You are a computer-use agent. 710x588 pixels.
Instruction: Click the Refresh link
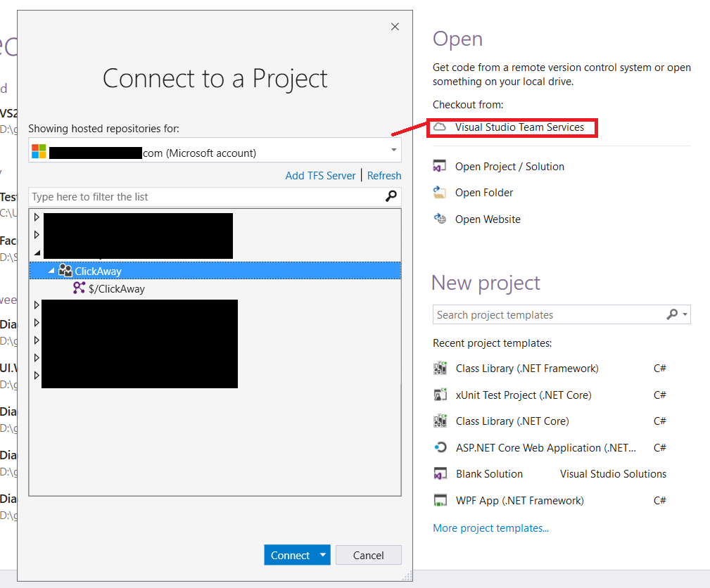(384, 176)
